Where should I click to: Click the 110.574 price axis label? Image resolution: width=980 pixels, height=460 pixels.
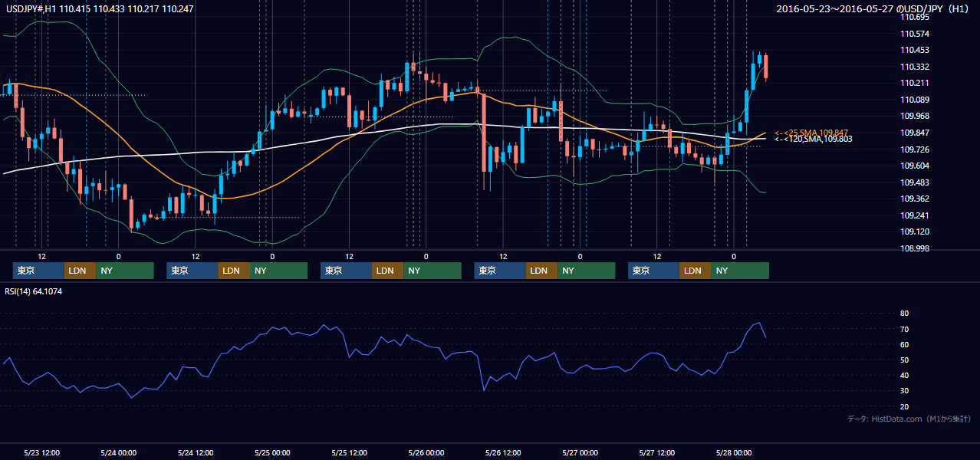[914, 34]
